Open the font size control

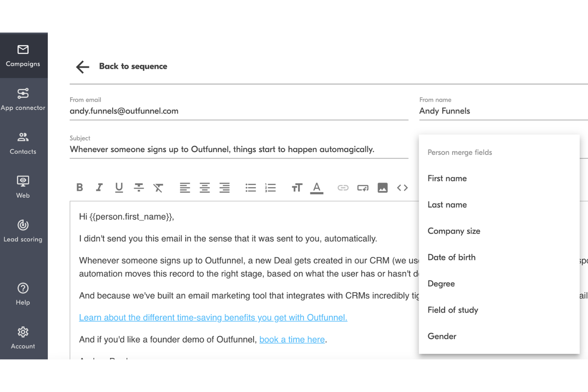coord(297,187)
